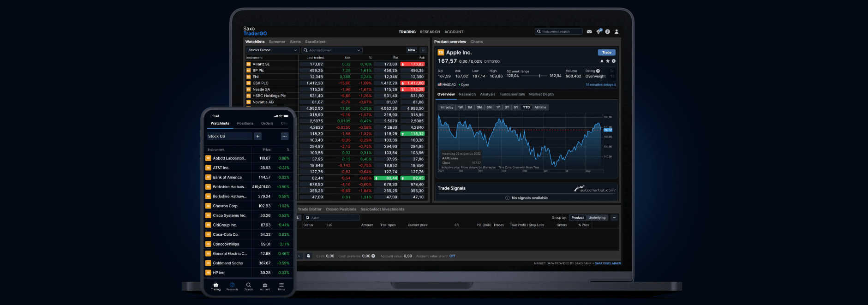
Task: Select Goldmand Sachs row on phone
Action: [x=248, y=263]
